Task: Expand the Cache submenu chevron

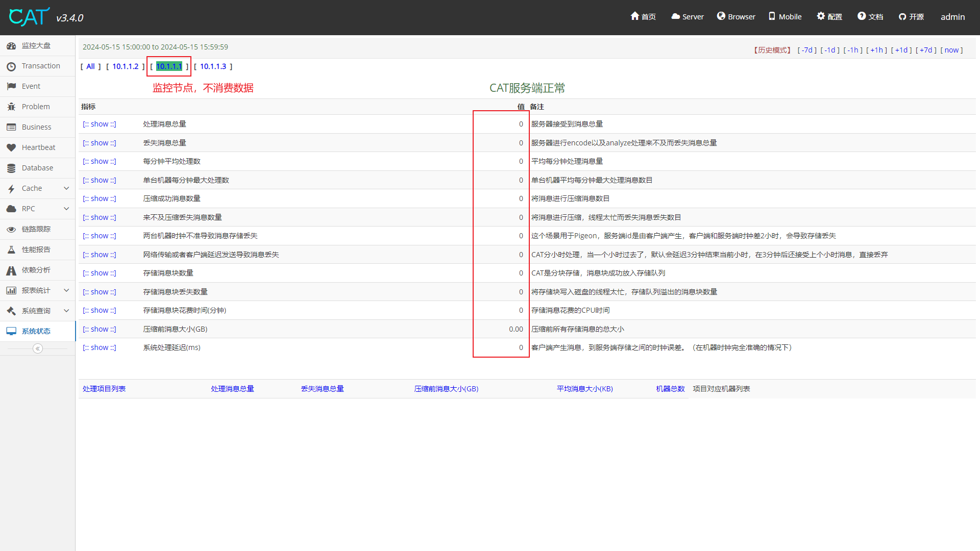Action: pyautogui.click(x=66, y=188)
